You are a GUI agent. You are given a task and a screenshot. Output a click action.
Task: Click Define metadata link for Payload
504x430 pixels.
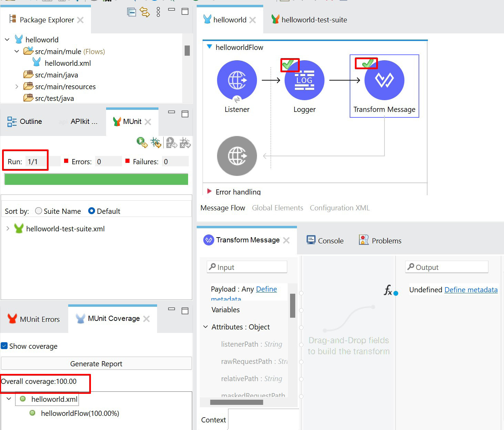pos(266,289)
